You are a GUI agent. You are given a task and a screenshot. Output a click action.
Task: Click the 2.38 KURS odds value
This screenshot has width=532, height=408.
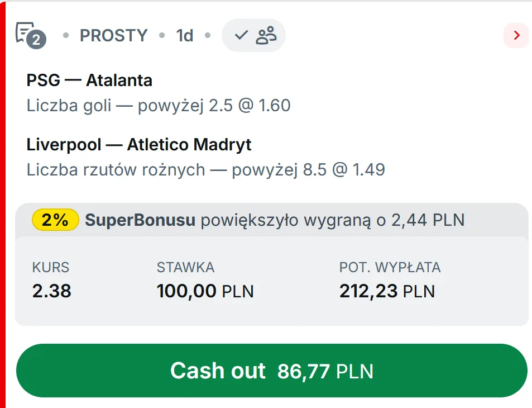coord(51,291)
